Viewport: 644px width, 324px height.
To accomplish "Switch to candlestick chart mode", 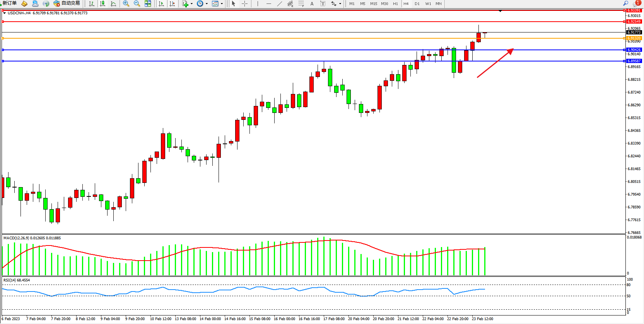I will point(102,3).
